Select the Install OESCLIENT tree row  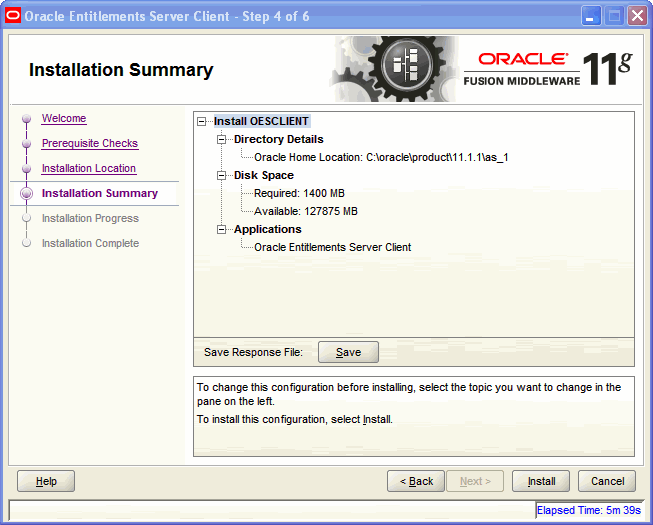click(x=261, y=121)
